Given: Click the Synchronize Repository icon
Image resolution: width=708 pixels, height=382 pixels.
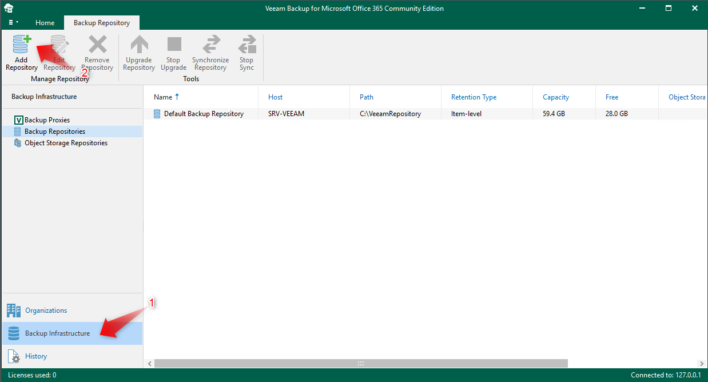Looking at the screenshot, I should [x=211, y=44].
